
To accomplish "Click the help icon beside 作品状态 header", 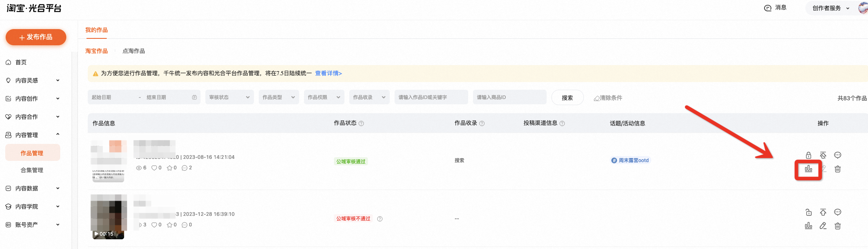I will click(x=361, y=123).
